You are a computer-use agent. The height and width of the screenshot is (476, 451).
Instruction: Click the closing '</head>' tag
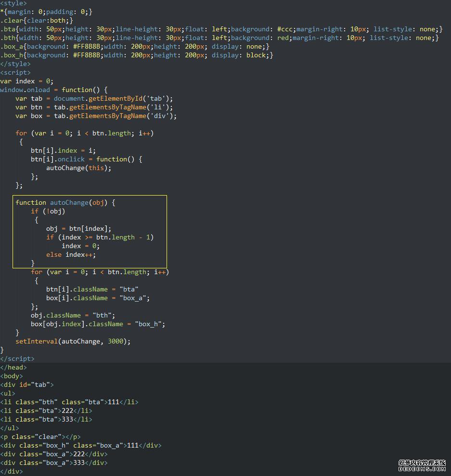coord(13,367)
